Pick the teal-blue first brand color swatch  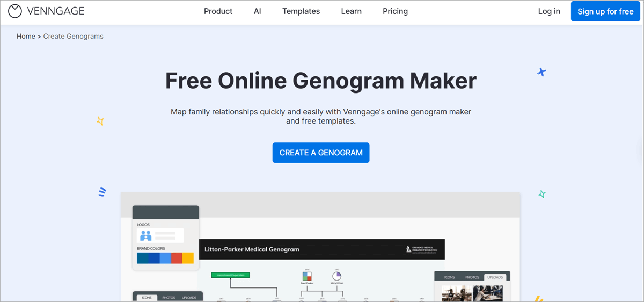tap(143, 258)
